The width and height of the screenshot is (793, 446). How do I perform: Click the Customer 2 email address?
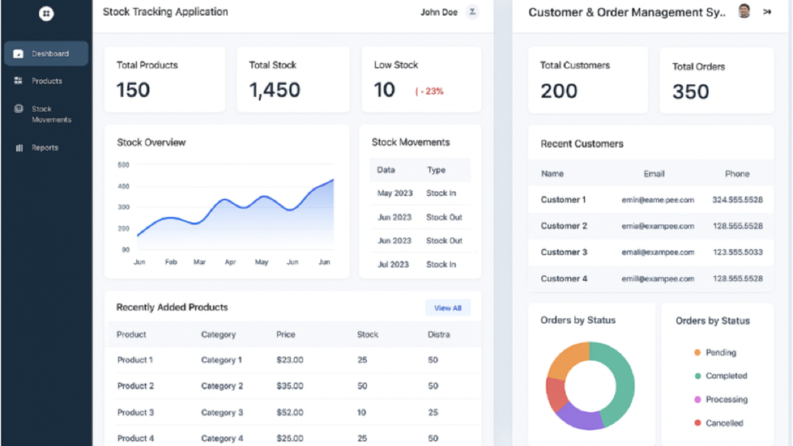tap(658, 226)
